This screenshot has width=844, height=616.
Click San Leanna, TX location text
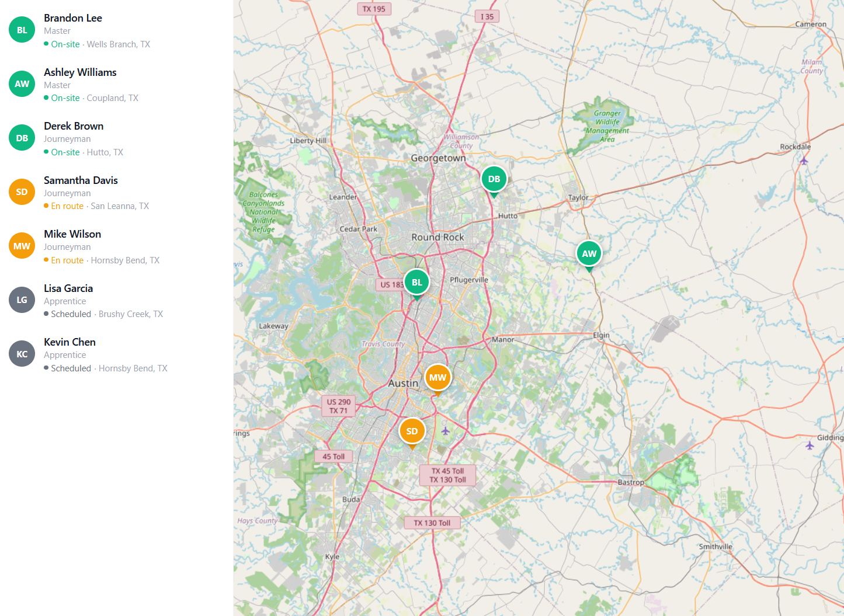(x=120, y=206)
